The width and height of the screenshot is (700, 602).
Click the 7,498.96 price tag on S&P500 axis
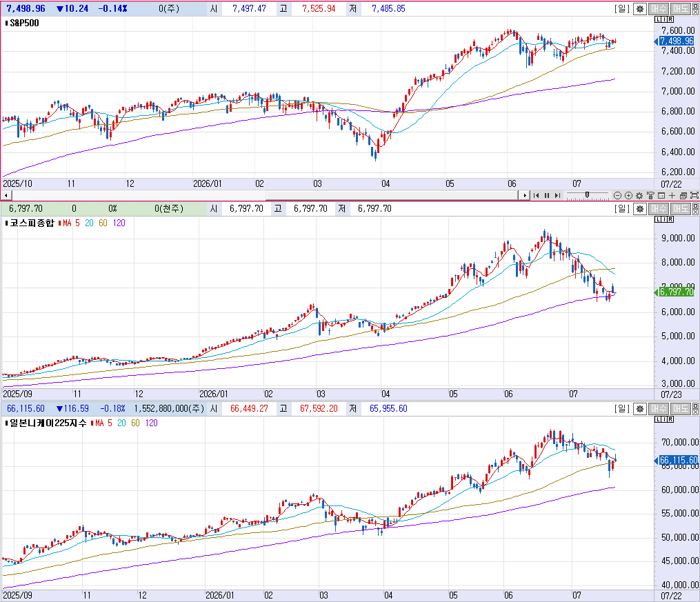click(x=677, y=41)
